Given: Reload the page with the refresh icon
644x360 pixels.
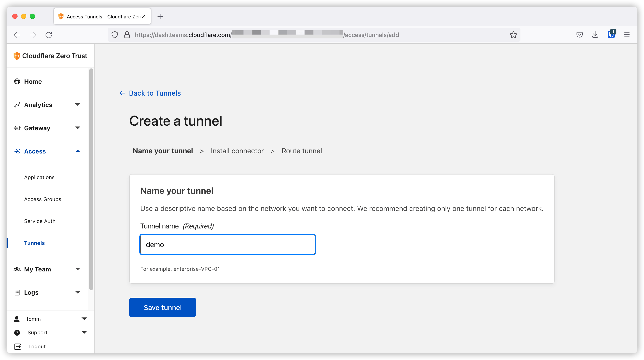Looking at the screenshot, I should coord(49,35).
